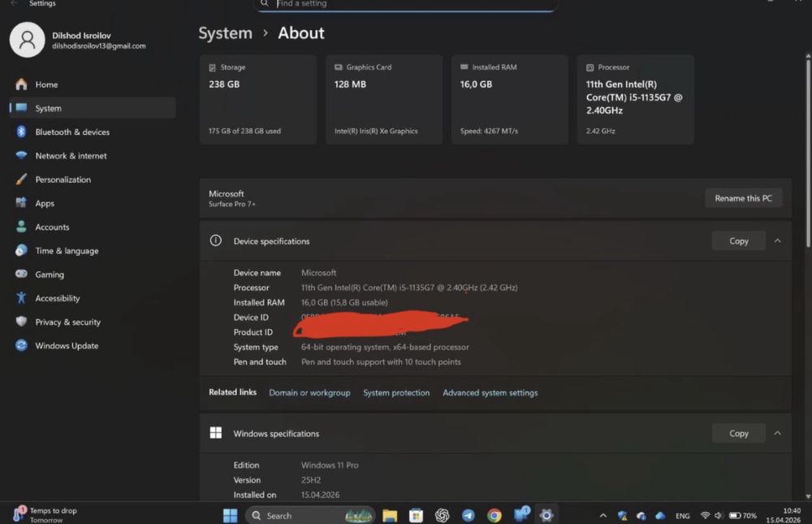This screenshot has height=524, width=812.
Task: Open Personalization settings
Action: pos(93,180)
